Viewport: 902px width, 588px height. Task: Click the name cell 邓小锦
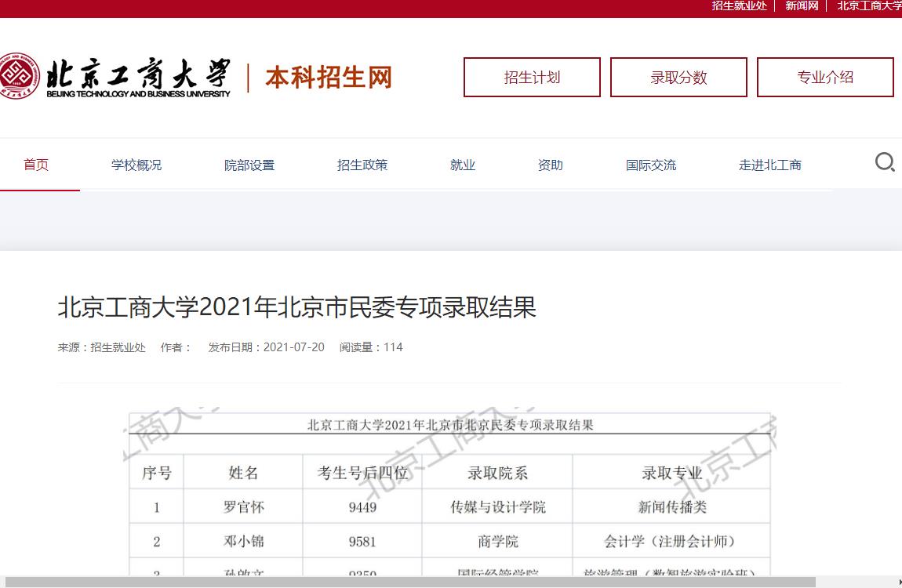click(x=243, y=541)
